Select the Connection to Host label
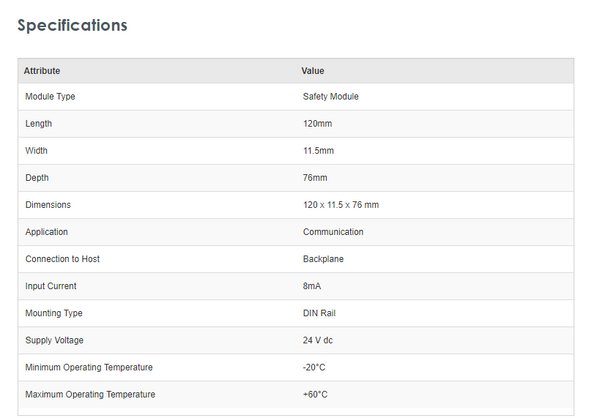The height and width of the screenshot is (418, 600). [62, 259]
